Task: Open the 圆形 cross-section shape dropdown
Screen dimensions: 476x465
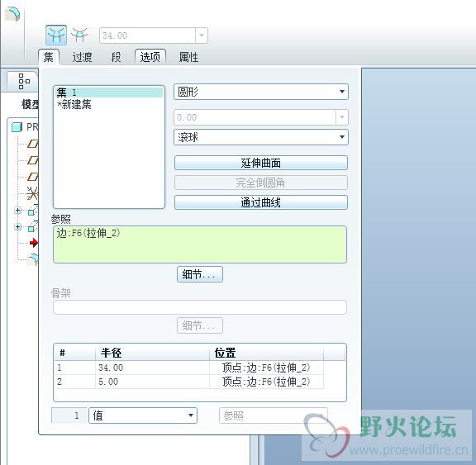Action: click(261, 92)
